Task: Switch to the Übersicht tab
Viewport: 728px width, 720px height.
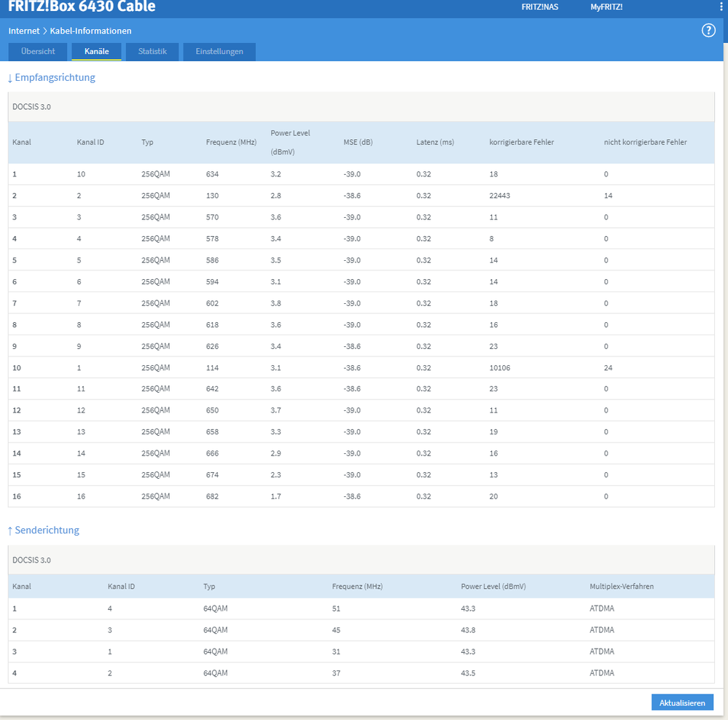Action: pos(38,52)
